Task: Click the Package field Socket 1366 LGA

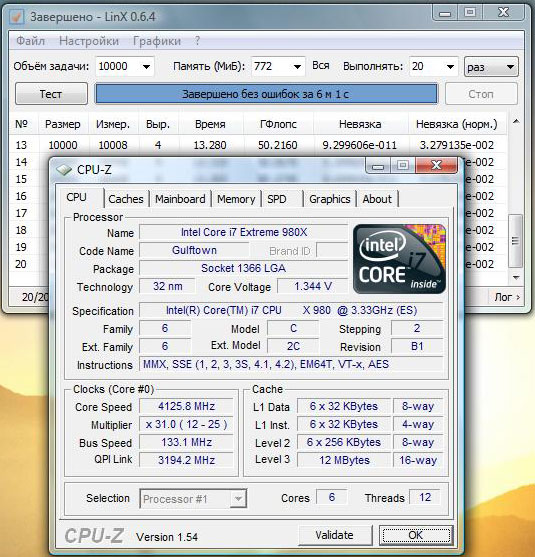Action: coord(244,268)
